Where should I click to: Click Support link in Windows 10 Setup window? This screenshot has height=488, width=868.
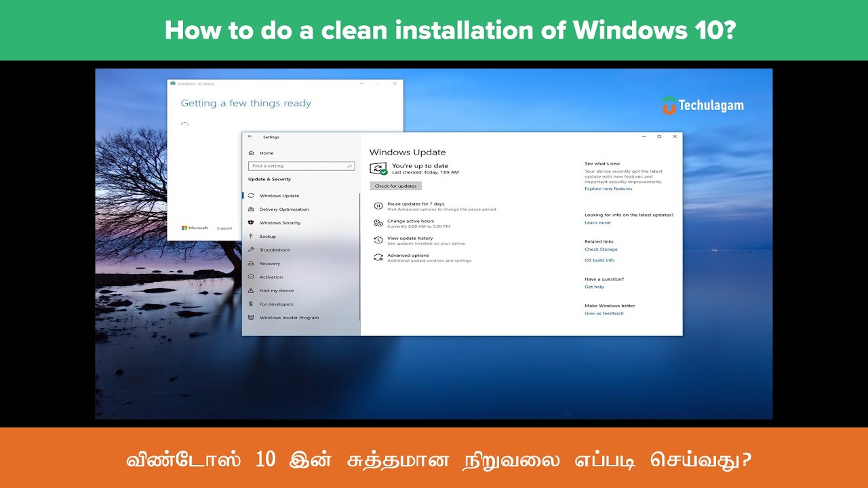click(x=224, y=228)
